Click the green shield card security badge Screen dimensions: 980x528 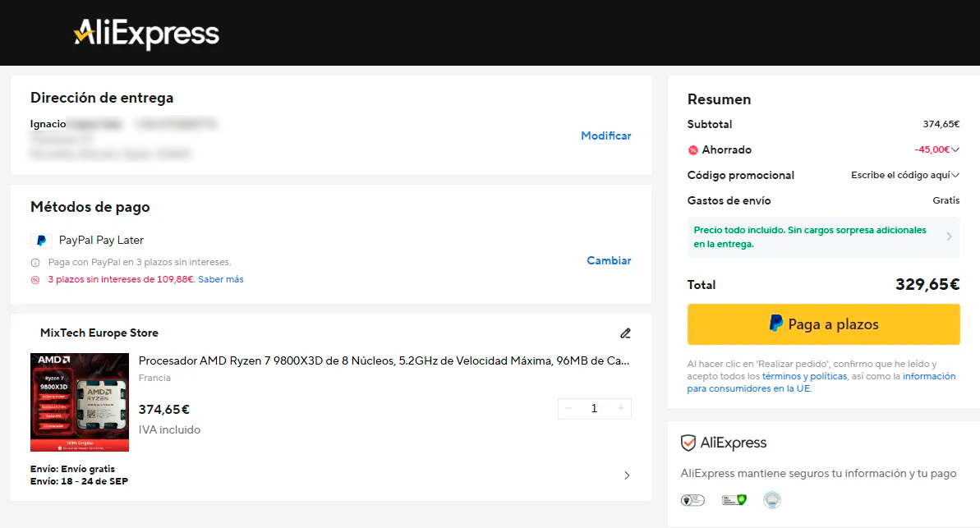(x=734, y=500)
